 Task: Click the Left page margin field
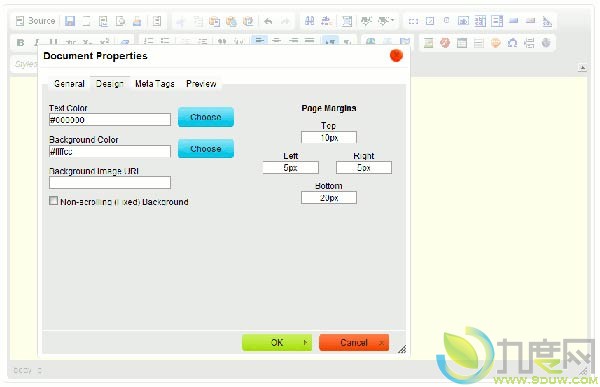[x=290, y=168]
